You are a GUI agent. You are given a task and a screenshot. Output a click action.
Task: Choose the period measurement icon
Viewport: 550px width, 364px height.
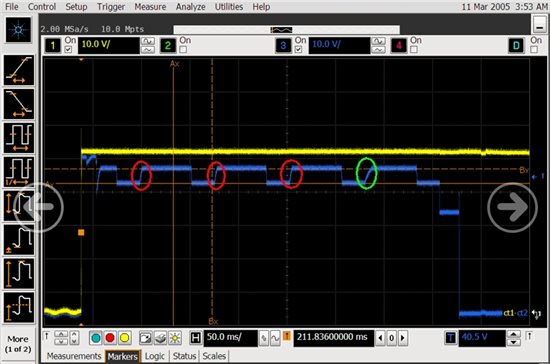pyautogui.click(x=19, y=138)
